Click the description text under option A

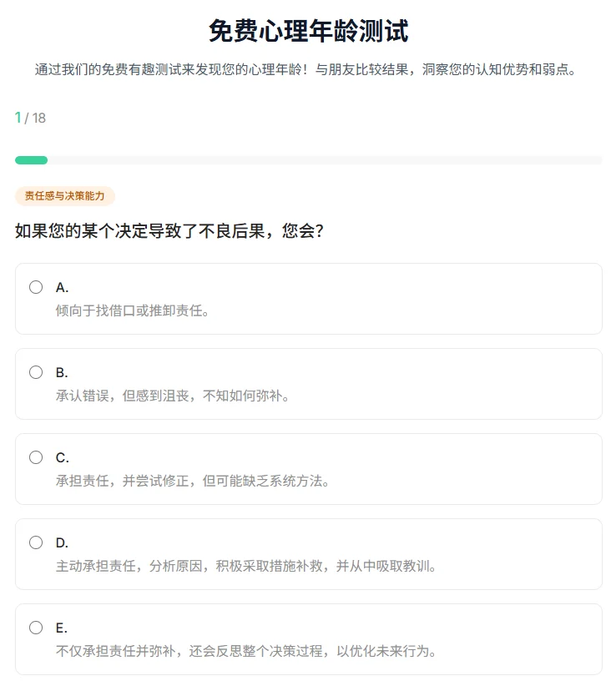coord(125,310)
